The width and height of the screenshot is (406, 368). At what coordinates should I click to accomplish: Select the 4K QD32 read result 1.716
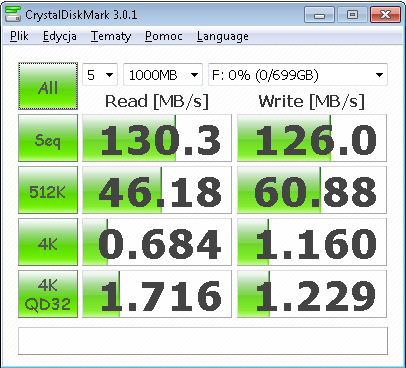pyautogui.click(x=157, y=294)
